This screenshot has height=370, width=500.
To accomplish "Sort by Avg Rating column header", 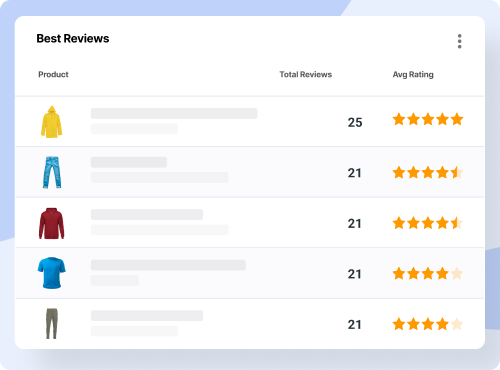I will [413, 74].
